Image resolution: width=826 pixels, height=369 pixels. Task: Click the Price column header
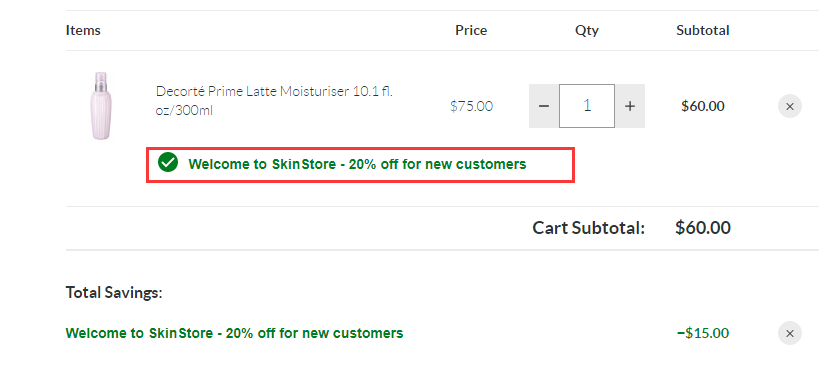(x=471, y=31)
